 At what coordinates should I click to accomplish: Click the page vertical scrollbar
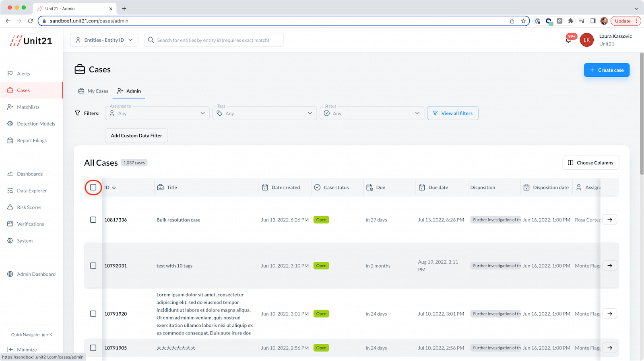point(642,114)
